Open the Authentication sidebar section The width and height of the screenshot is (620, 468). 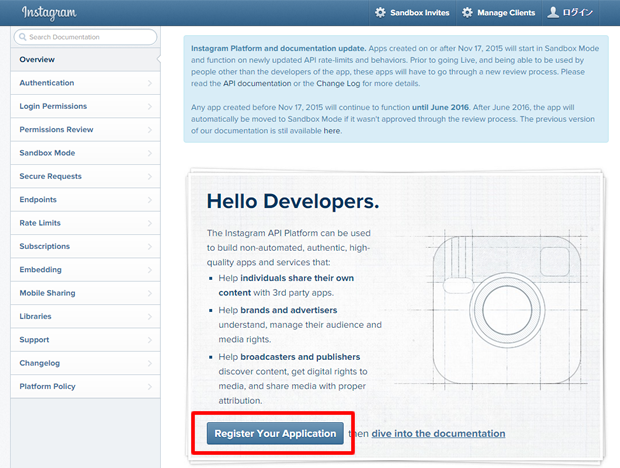[x=85, y=83]
